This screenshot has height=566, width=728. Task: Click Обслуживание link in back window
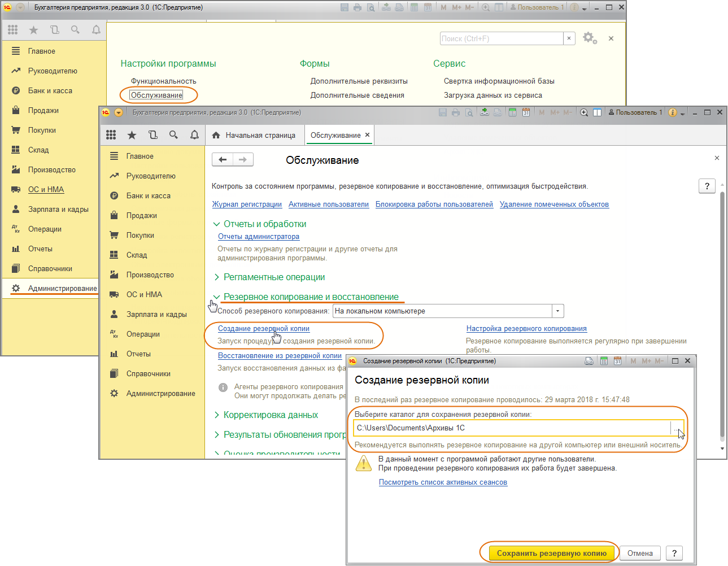(x=157, y=95)
